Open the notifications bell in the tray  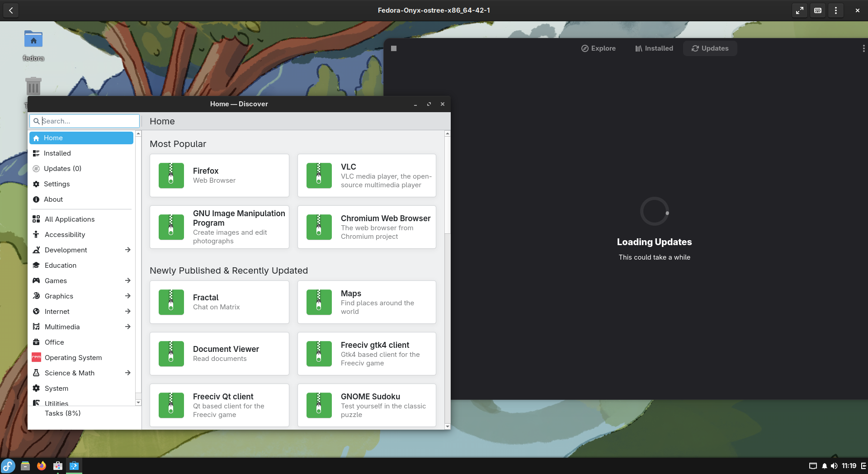point(824,466)
